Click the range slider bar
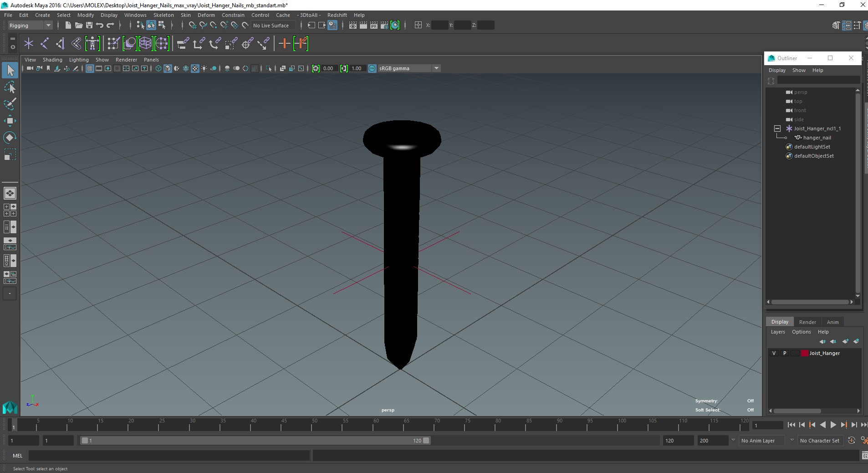This screenshot has width=868, height=473. [x=255, y=441]
